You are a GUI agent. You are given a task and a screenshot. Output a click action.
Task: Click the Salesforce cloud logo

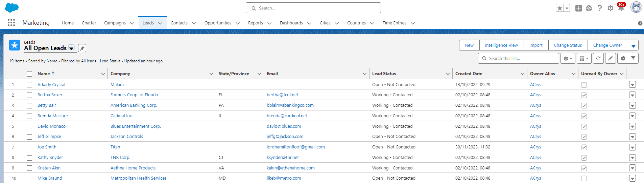pyautogui.click(x=12, y=7)
